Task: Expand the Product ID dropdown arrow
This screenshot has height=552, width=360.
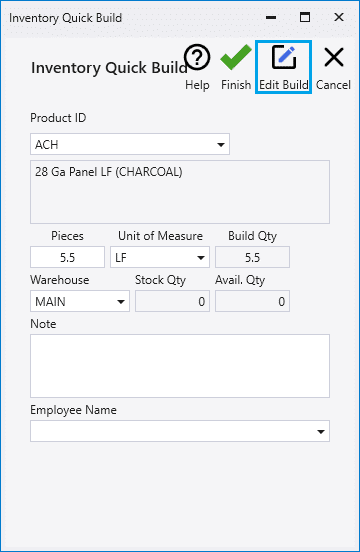Action: [x=221, y=144]
